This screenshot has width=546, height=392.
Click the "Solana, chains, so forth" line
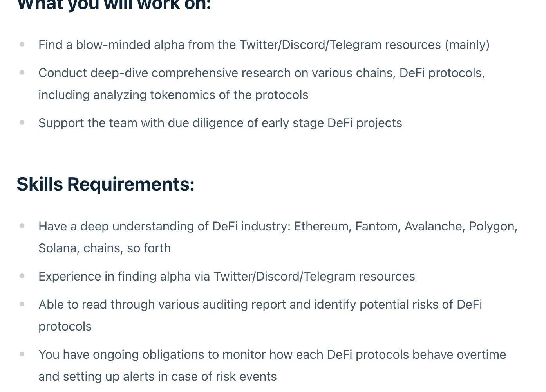coord(105,248)
